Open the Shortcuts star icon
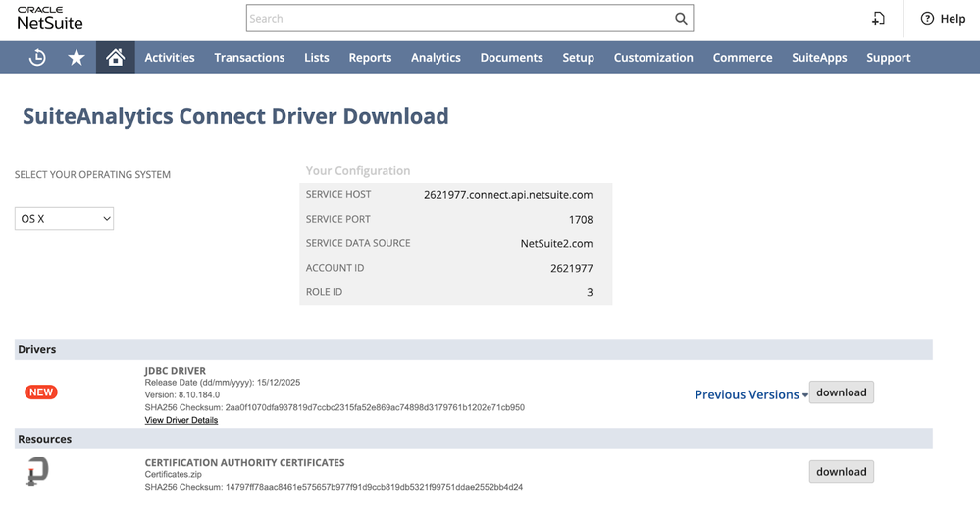Image resolution: width=980 pixels, height=523 pixels. point(77,58)
